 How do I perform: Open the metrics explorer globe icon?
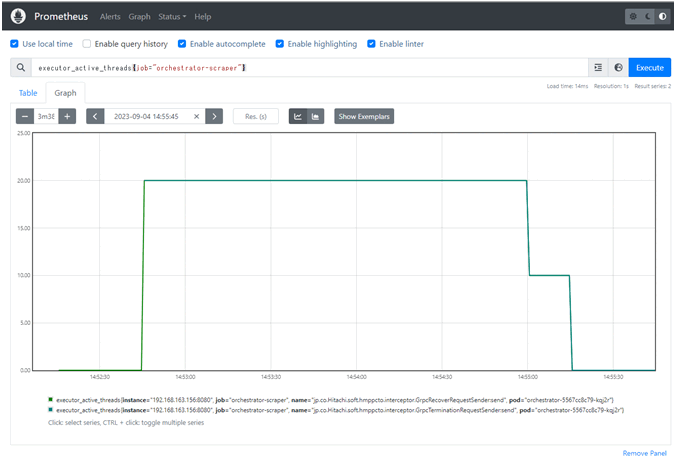(x=617, y=67)
